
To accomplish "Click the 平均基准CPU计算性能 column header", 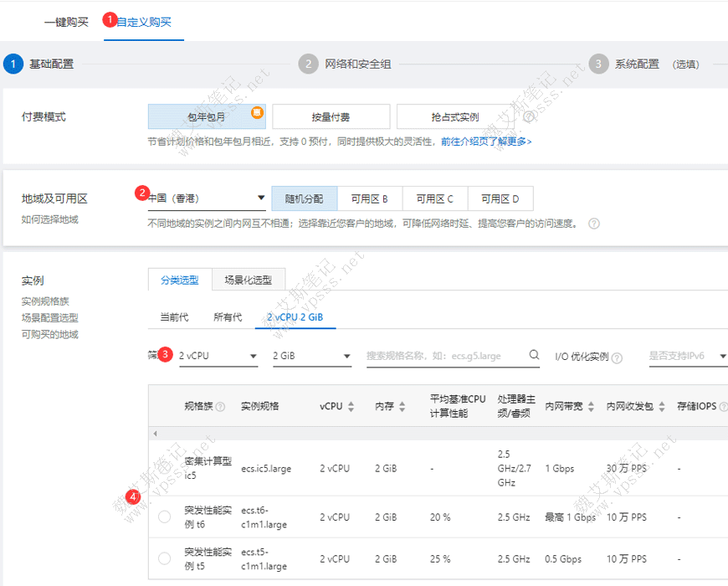I will [458, 406].
